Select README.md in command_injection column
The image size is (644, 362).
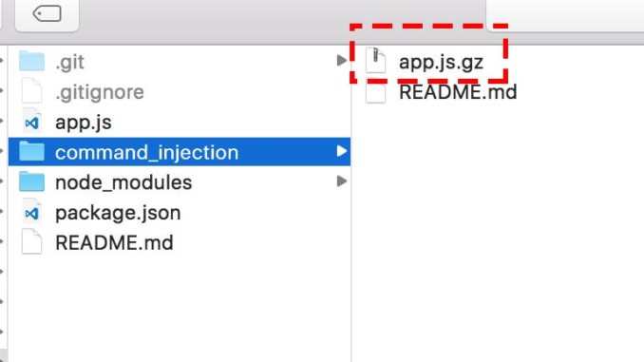(458, 91)
